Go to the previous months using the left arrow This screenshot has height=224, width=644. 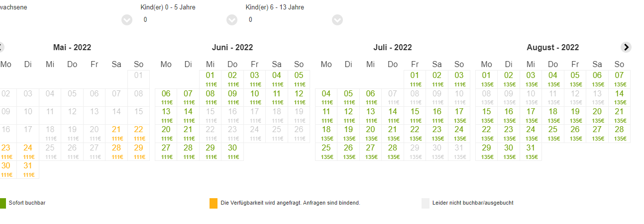click(x=1, y=47)
